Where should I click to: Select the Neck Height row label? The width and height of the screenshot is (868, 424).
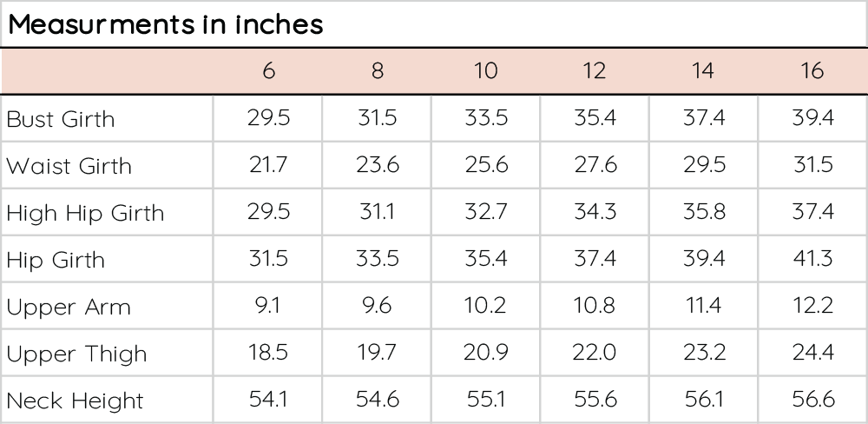pyautogui.click(x=75, y=401)
